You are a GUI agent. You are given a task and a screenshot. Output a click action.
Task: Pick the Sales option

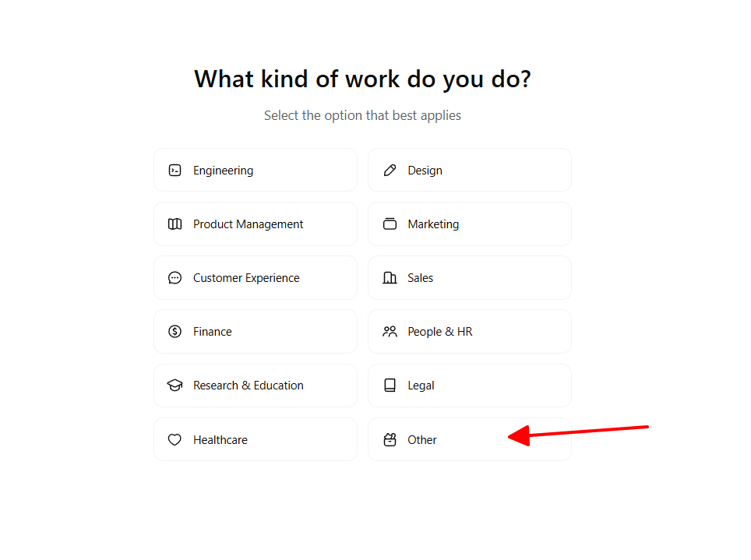click(469, 278)
